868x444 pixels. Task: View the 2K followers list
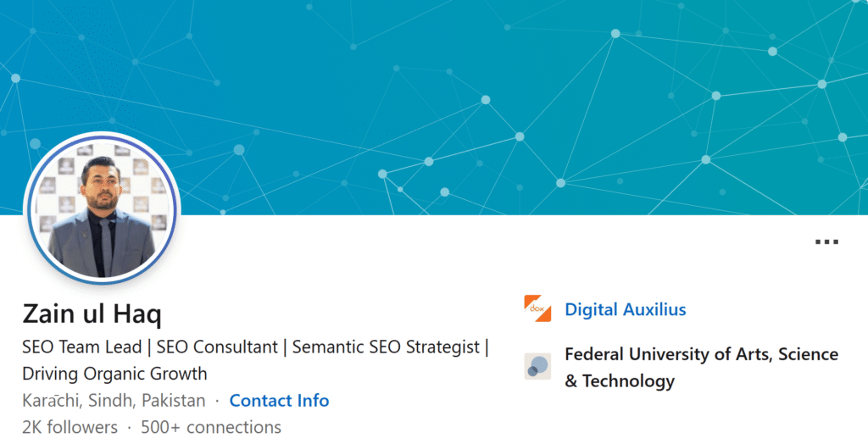70,427
